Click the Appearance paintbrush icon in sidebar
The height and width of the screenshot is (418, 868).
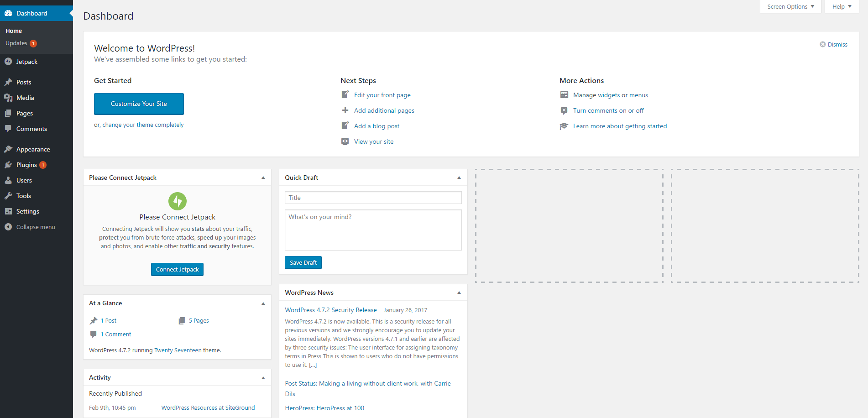click(8, 149)
